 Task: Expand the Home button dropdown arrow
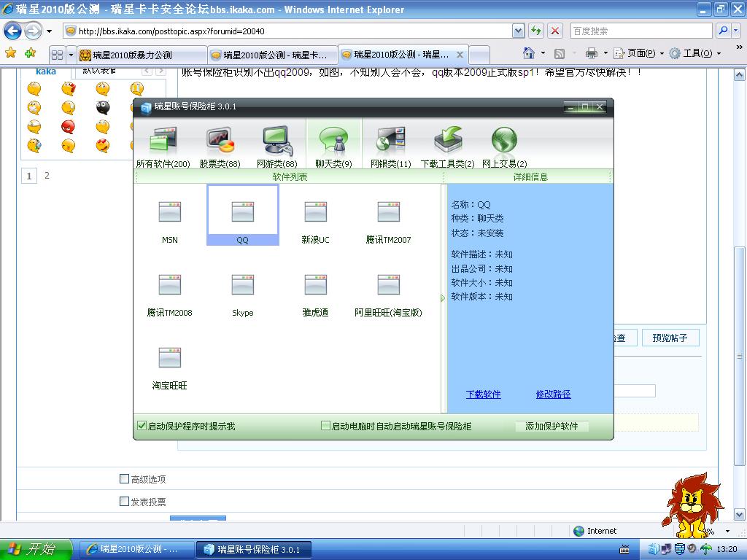pyautogui.click(x=543, y=53)
